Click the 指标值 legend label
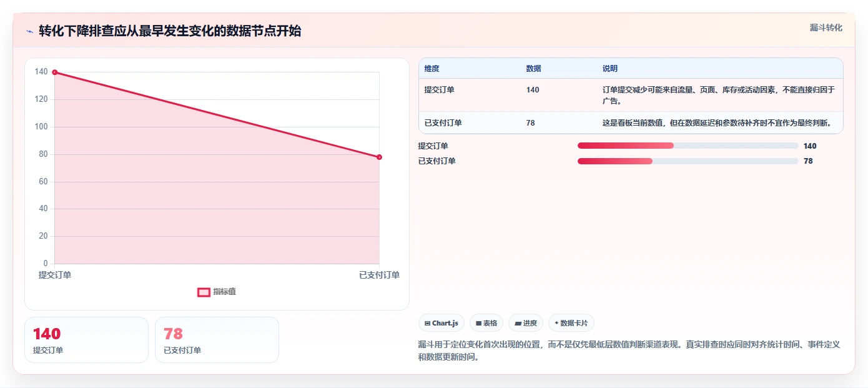 pyautogui.click(x=224, y=292)
